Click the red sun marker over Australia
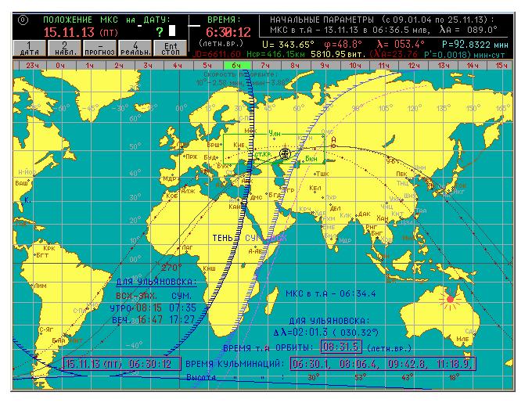 coord(450,299)
